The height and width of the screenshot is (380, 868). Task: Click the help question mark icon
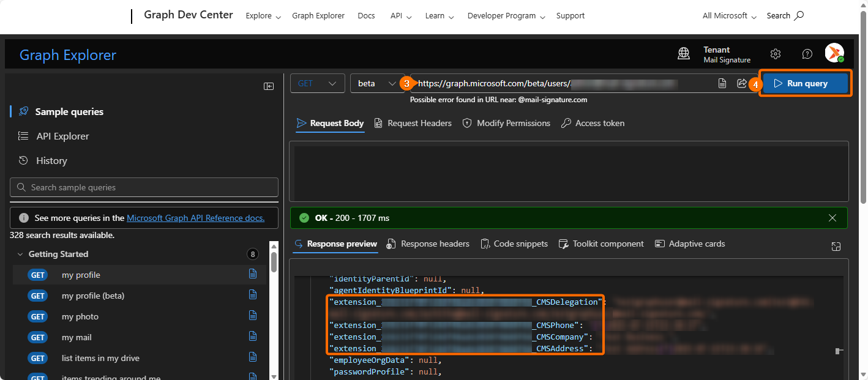807,54
